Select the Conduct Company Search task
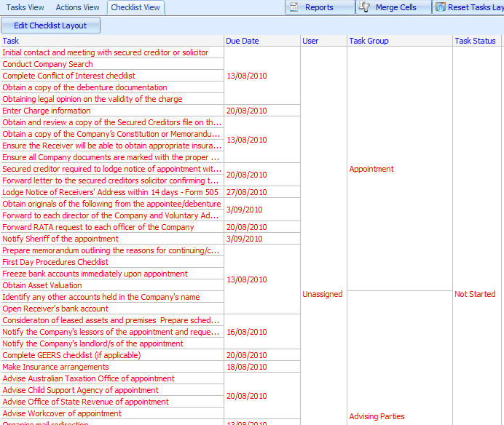The height and width of the screenshot is (425, 504). pos(47,64)
